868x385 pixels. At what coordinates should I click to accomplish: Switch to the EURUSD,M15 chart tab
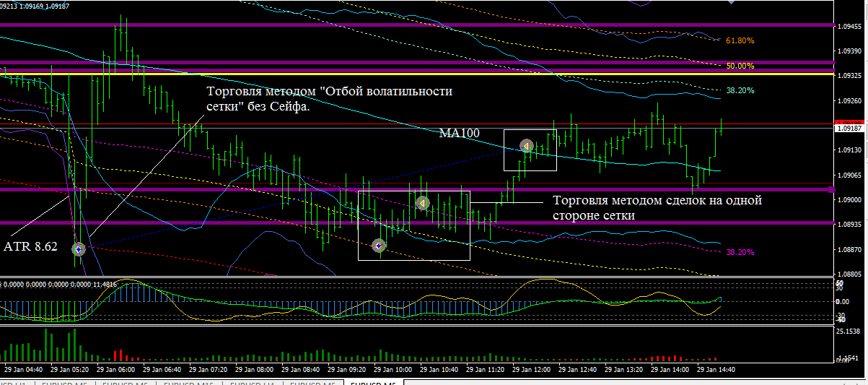[189, 383]
